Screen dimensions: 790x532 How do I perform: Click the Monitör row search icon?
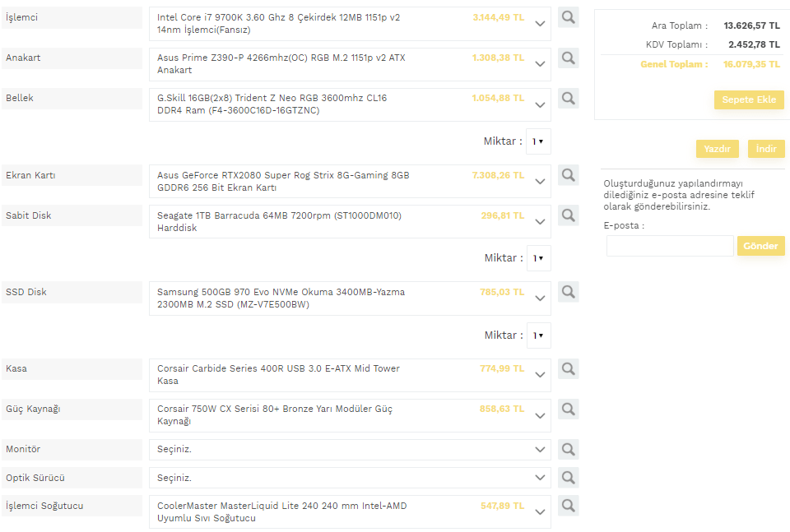pyautogui.click(x=568, y=449)
